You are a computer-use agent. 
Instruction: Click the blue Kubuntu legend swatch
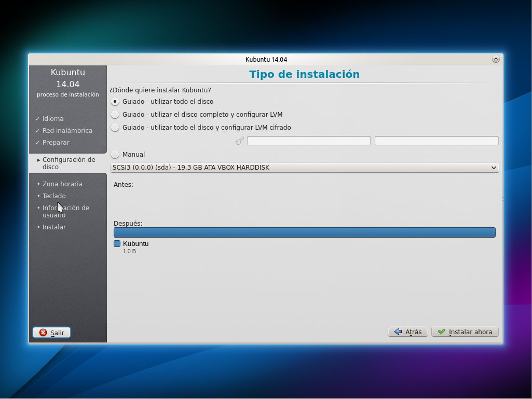[x=117, y=244]
